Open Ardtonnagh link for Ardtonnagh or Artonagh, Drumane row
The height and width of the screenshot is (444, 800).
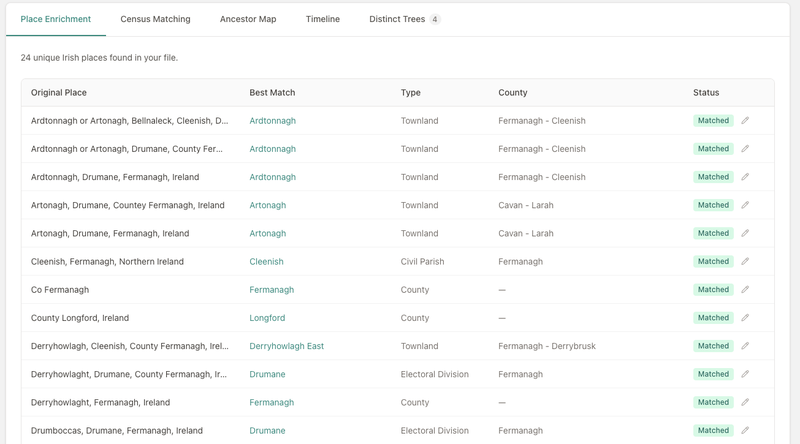272,149
